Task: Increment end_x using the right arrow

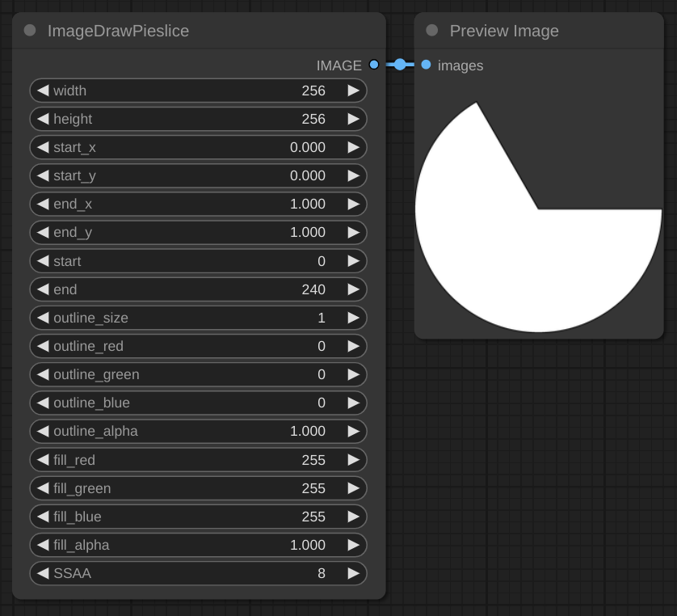Action: 353,204
